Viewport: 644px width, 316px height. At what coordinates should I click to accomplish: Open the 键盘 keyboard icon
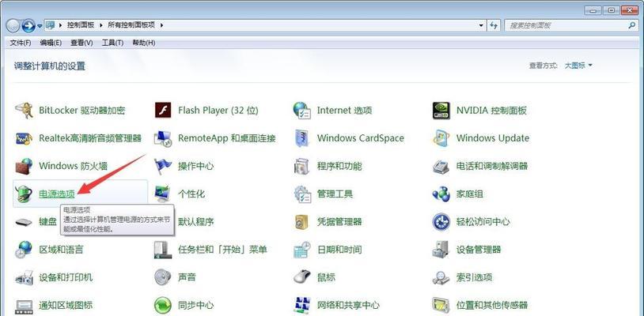pos(24,222)
